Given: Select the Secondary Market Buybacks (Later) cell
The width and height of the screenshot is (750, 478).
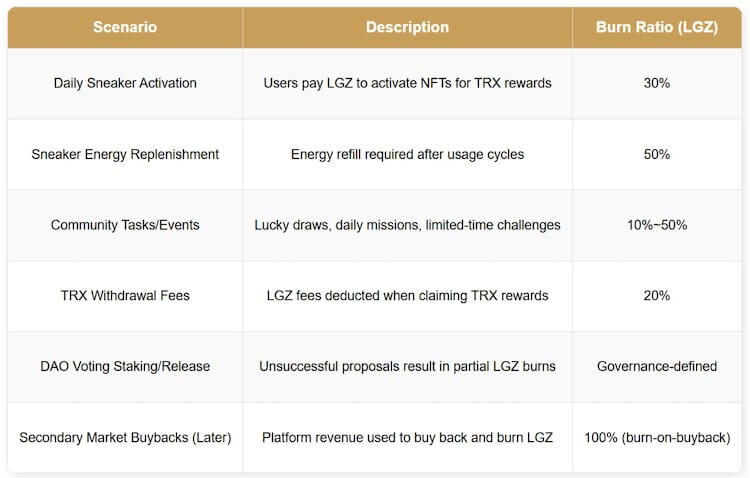Looking at the screenshot, I should [125, 437].
